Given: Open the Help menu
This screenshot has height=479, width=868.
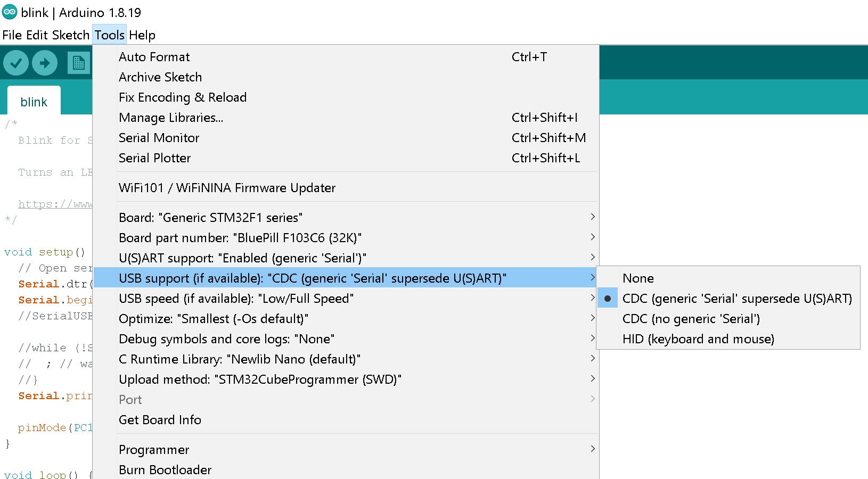Looking at the screenshot, I should pos(142,35).
